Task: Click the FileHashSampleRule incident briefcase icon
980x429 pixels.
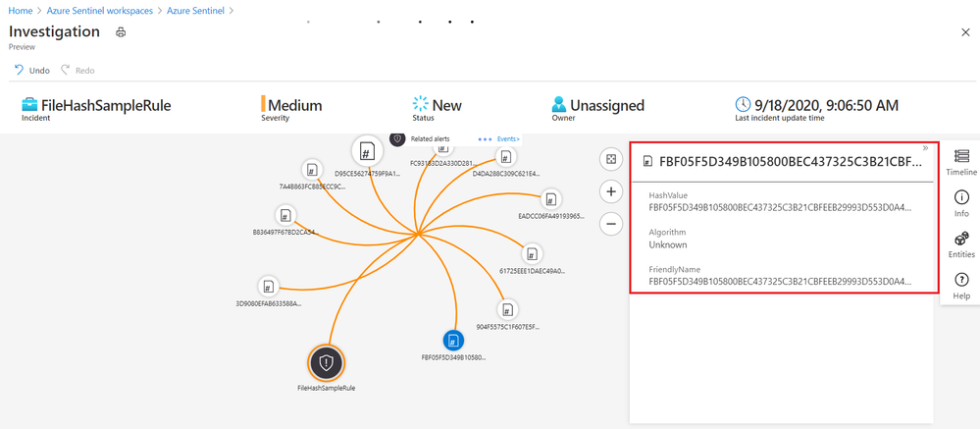Action: 29,104
